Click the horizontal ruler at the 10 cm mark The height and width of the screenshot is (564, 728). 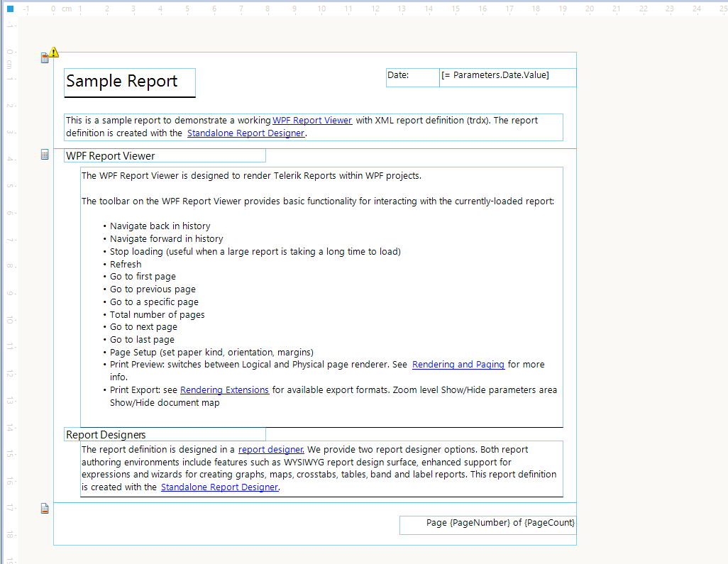point(321,9)
